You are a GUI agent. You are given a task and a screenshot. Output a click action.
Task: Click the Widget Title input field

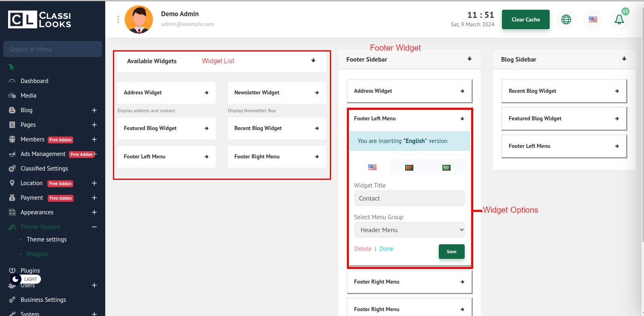pos(409,199)
